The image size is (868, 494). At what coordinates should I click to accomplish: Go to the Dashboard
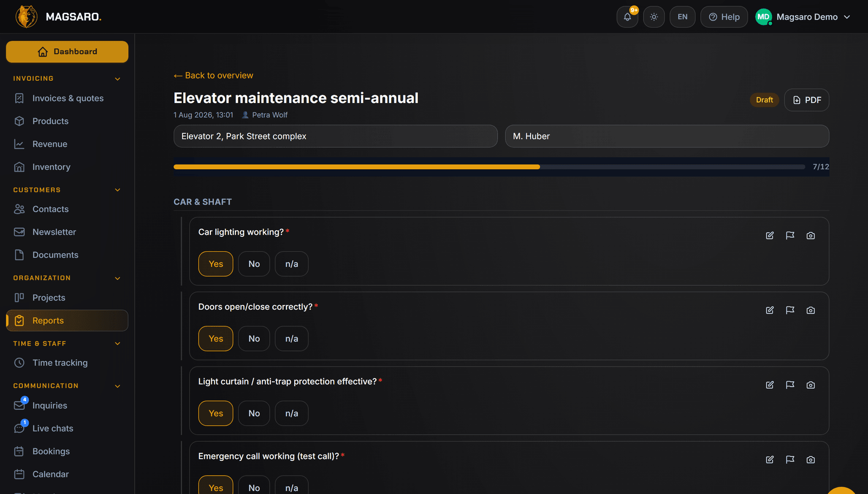point(67,52)
